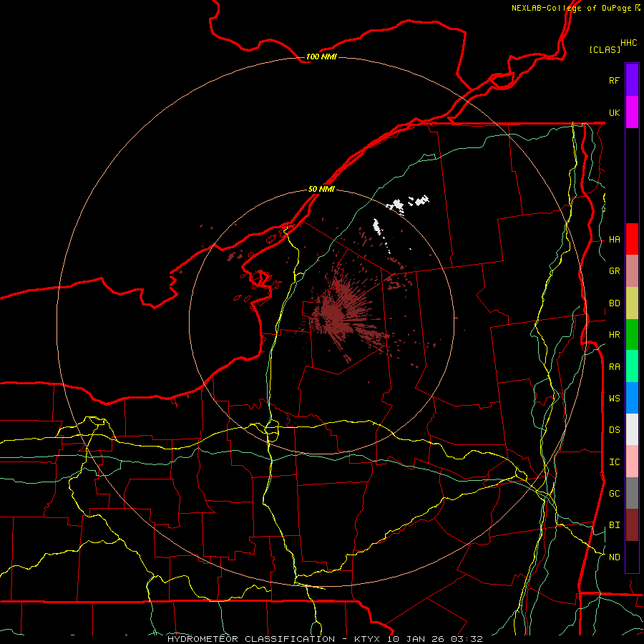Click the HHC product label
Screen dimensions: 644x644
(x=629, y=43)
